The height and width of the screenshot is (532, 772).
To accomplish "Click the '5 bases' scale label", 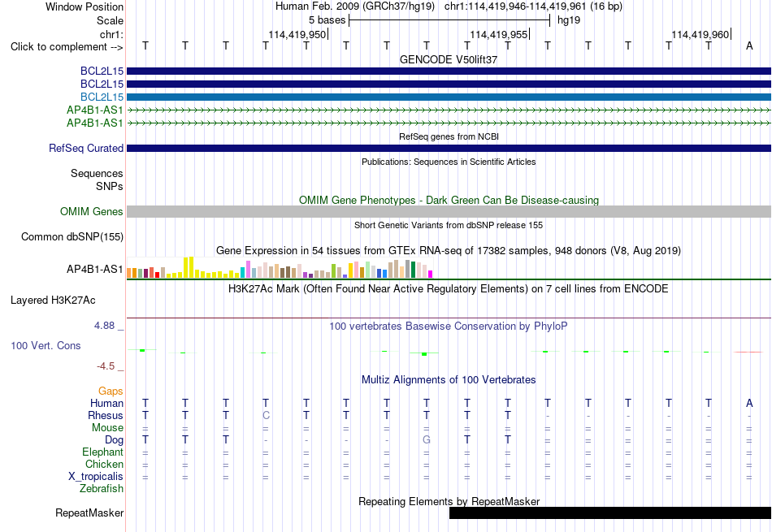I will (327, 20).
